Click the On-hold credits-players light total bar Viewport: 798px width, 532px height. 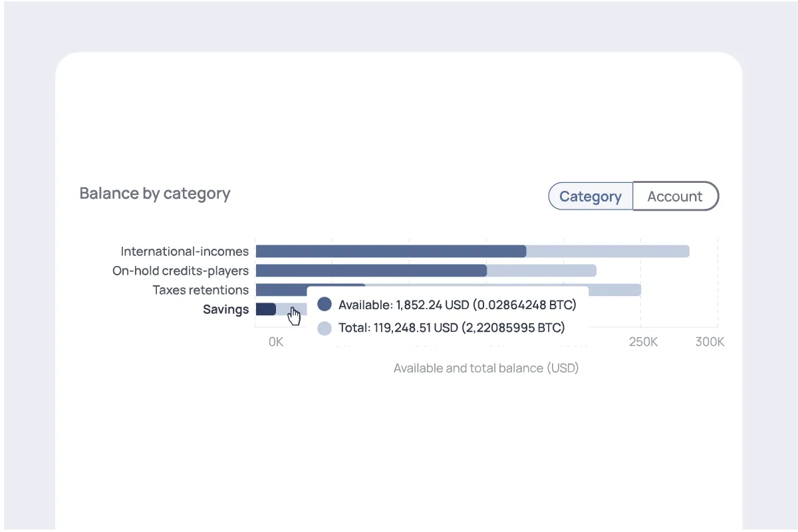[x=541, y=271]
